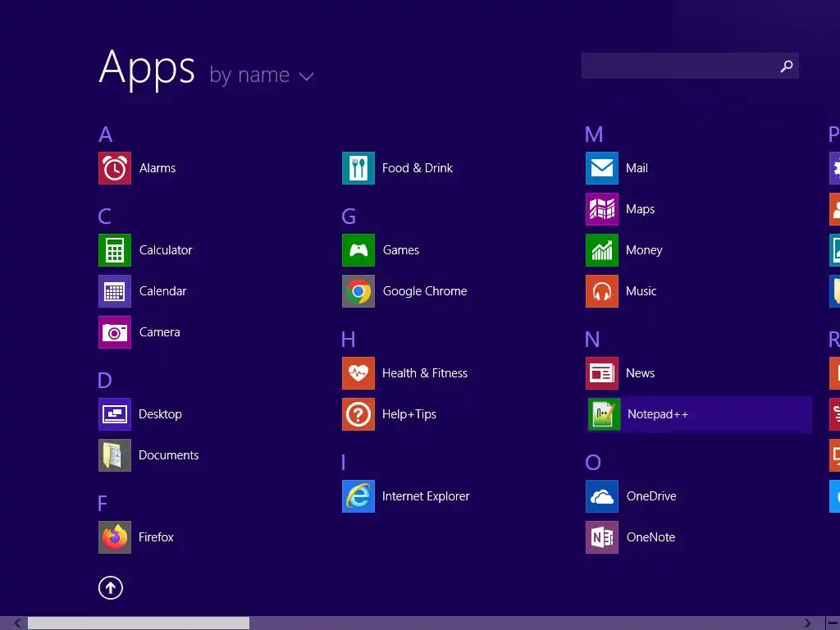Screen dimensions: 840x630
Task: Select the letter D group header
Action: click(105, 381)
